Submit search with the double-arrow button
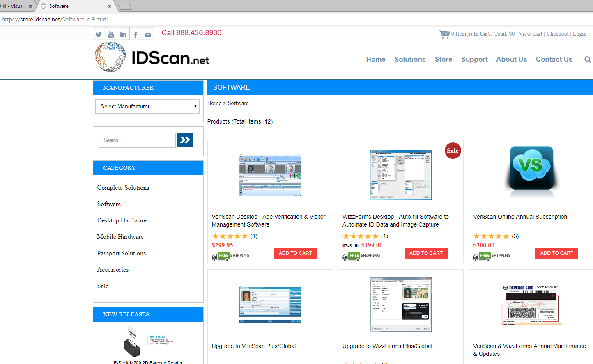The width and height of the screenshot is (593, 364). point(185,140)
